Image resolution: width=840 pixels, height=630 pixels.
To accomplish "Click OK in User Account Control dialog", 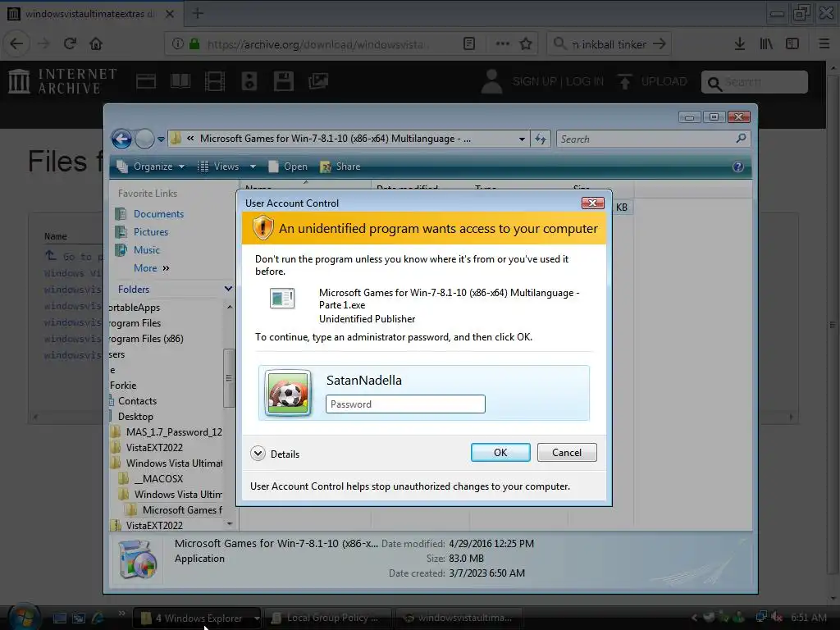I will coord(500,453).
